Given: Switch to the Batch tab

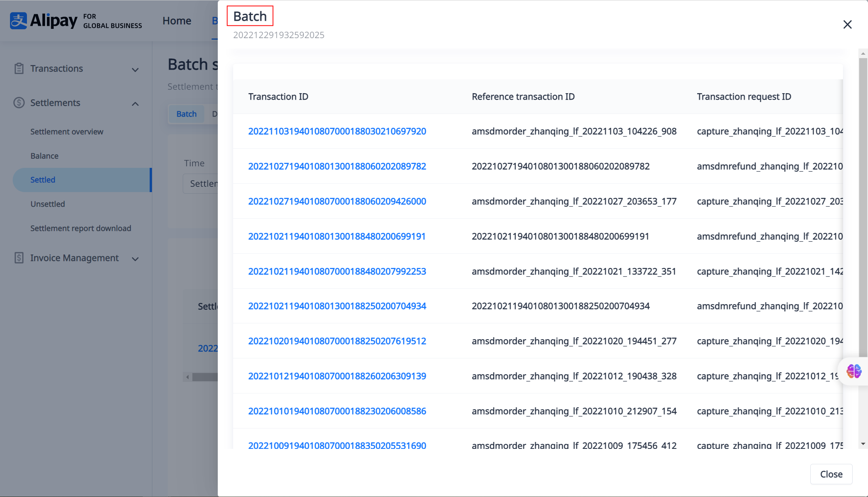Looking at the screenshot, I should click(x=187, y=114).
